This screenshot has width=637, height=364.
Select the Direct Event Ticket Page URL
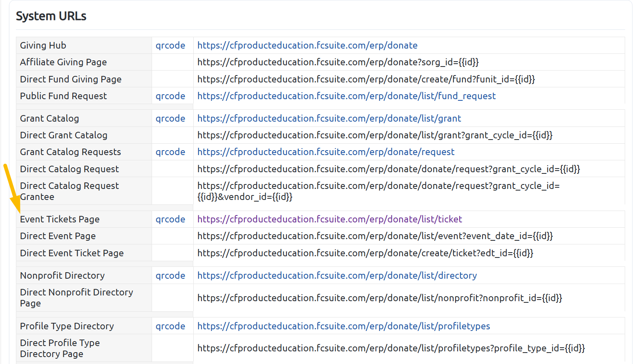coord(365,253)
